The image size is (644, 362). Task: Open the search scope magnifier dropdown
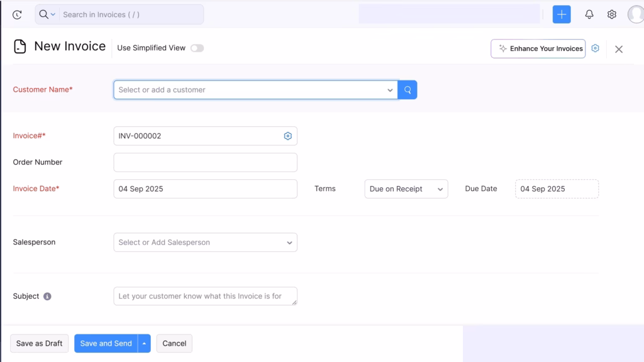click(47, 14)
